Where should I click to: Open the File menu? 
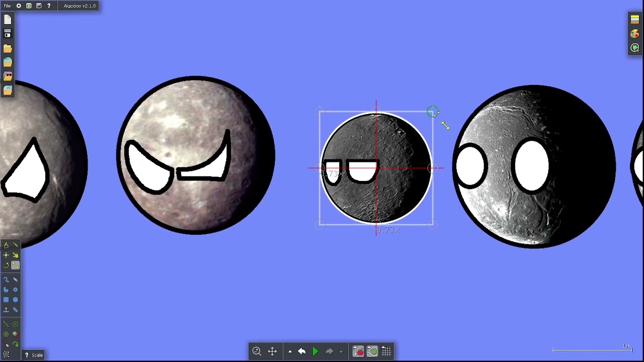tap(7, 6)
